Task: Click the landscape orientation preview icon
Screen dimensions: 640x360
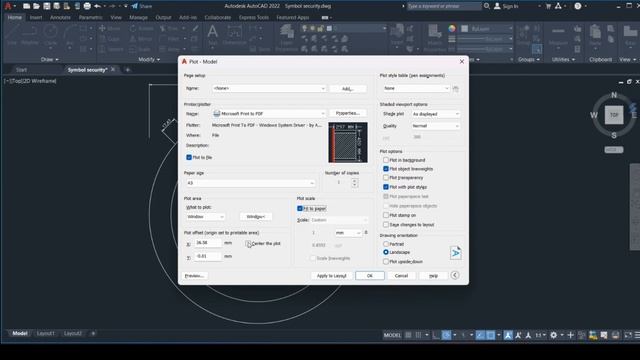Action: tap(456, 253)
